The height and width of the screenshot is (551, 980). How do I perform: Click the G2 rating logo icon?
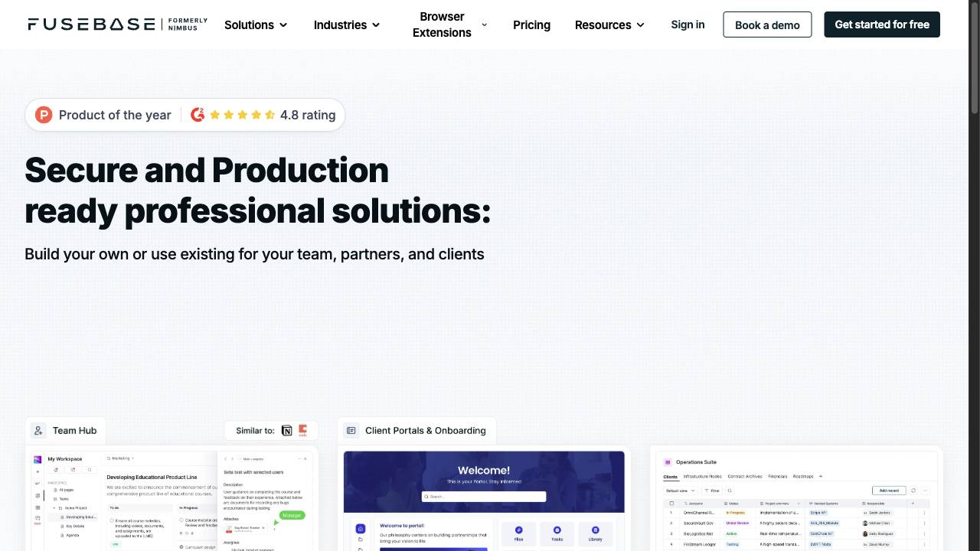point(198,115)
